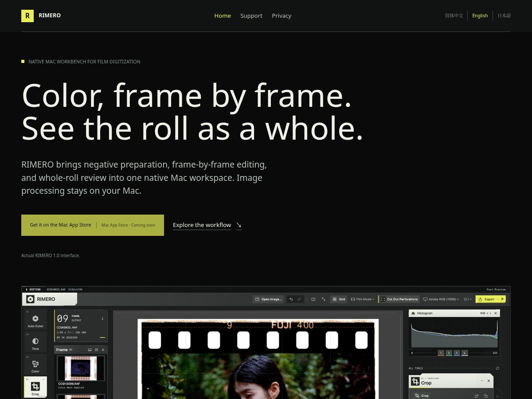
Task: Toggle the B histogram channel
Action: pyautogui.click(x=457, y=353)
